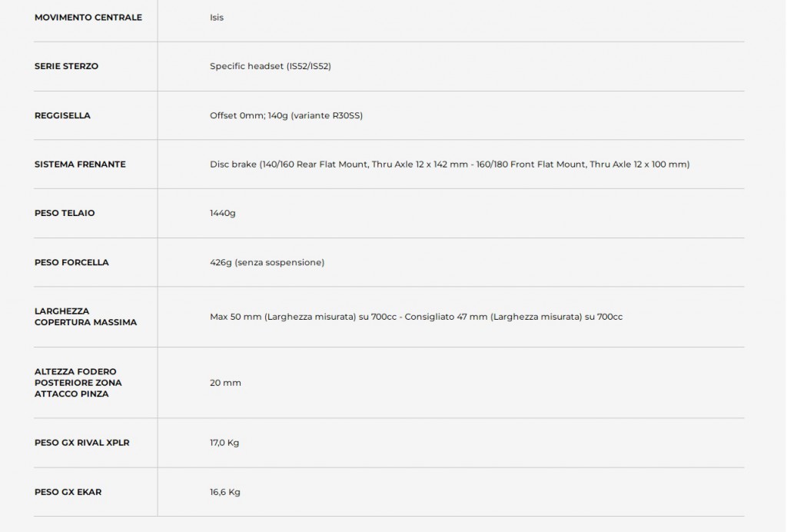Image resolution: width=787 pixels, height=532 pixels.
Task: Click the 426g (senza sospensione) value
Action: coord(267,262)
